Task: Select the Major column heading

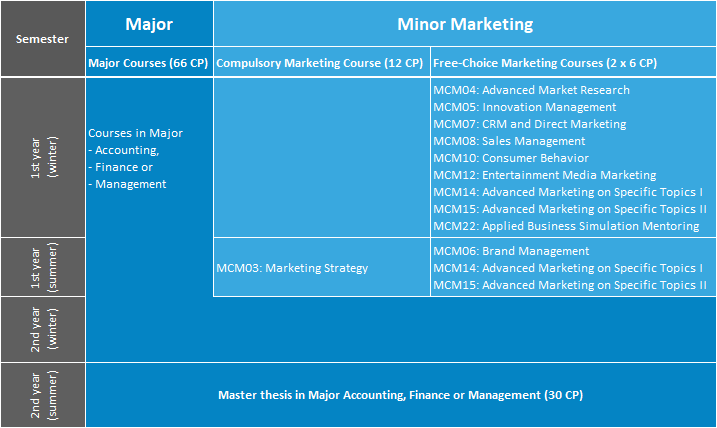Action: (x=149, y=24)
